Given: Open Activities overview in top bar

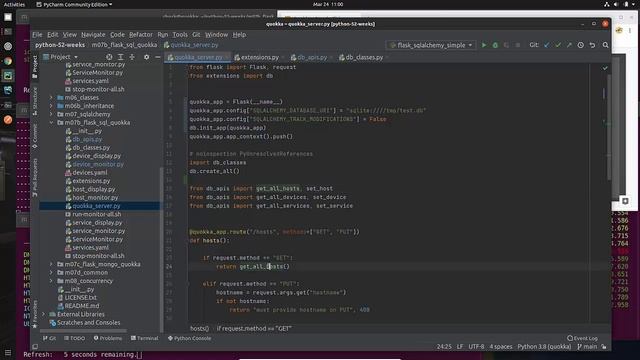Looking at the screenshot, I should coord(14,4).
